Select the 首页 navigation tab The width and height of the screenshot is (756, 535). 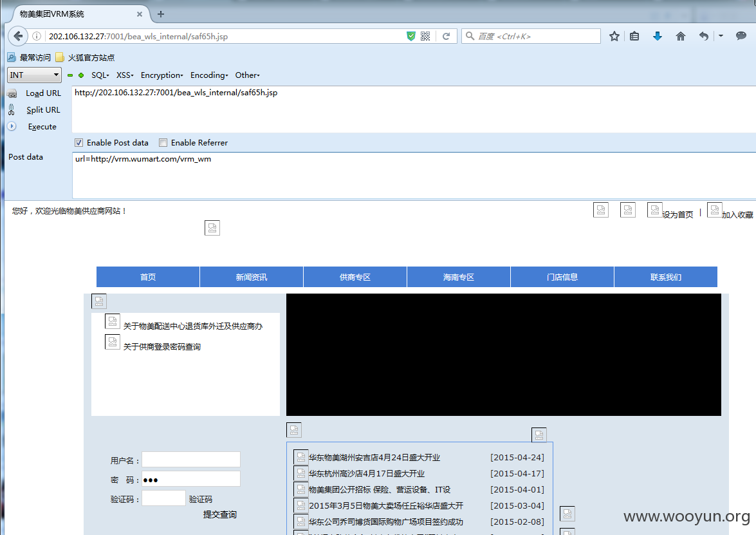click(x=148, y=277)
